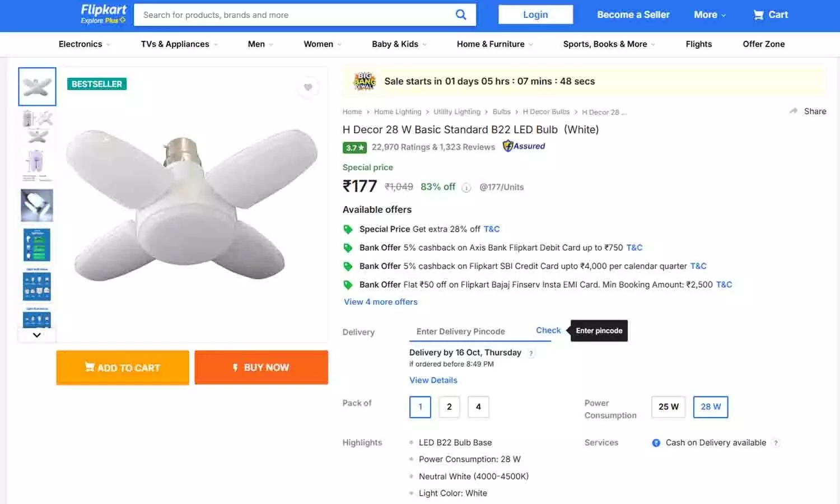The height and width of the screenshot is (504, 840).
Task: Choose 25 W power consumption
Action: [x=668, y=407]
